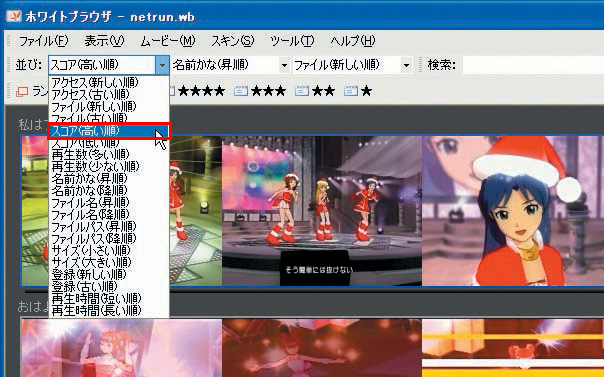
Task: Select the two-star rating filter icon
Action: tap(302, 91)
